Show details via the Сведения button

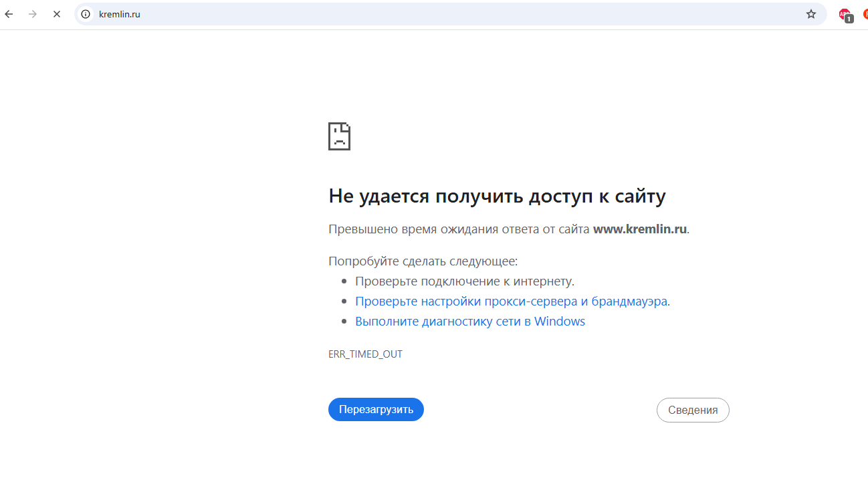[693, 410]
